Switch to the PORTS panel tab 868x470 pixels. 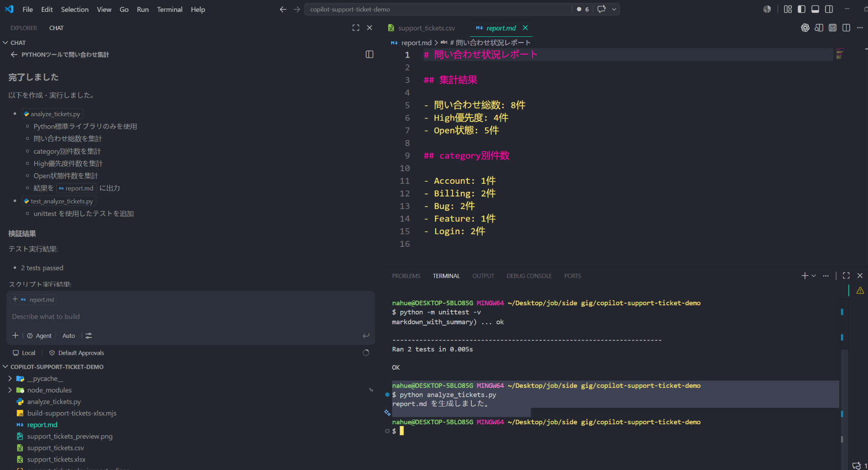[573, 276]
